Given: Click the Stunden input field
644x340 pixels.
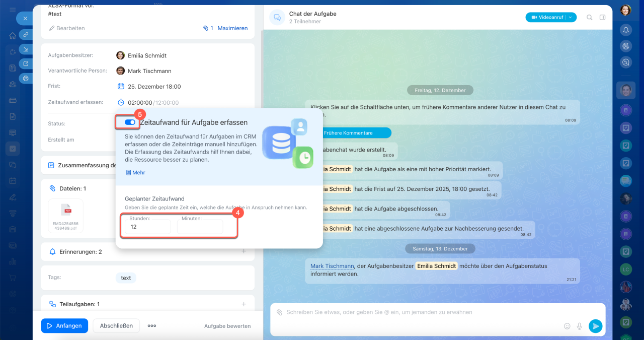Looking at the screenshot, I should click(x=148, y=227).
